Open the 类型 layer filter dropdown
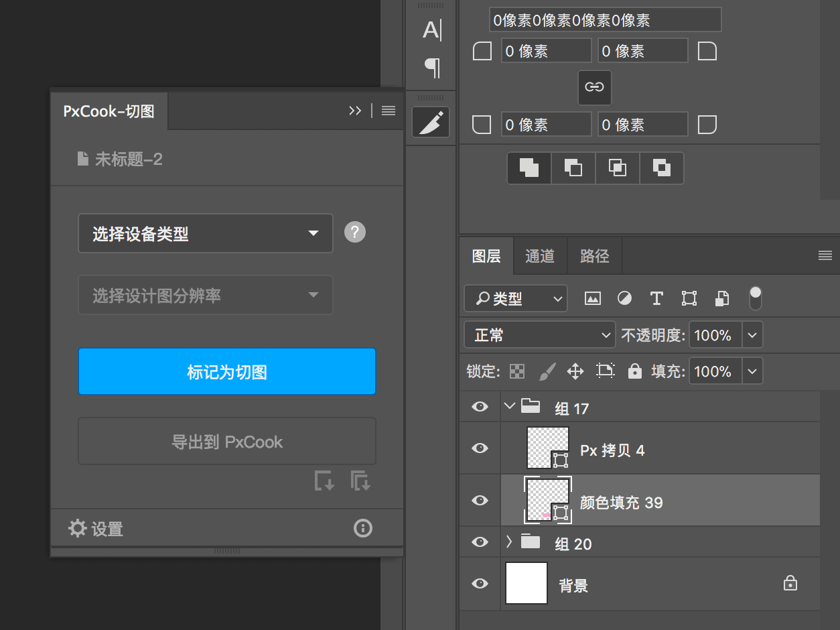This screenshot has height=630, width=840. 516,299
